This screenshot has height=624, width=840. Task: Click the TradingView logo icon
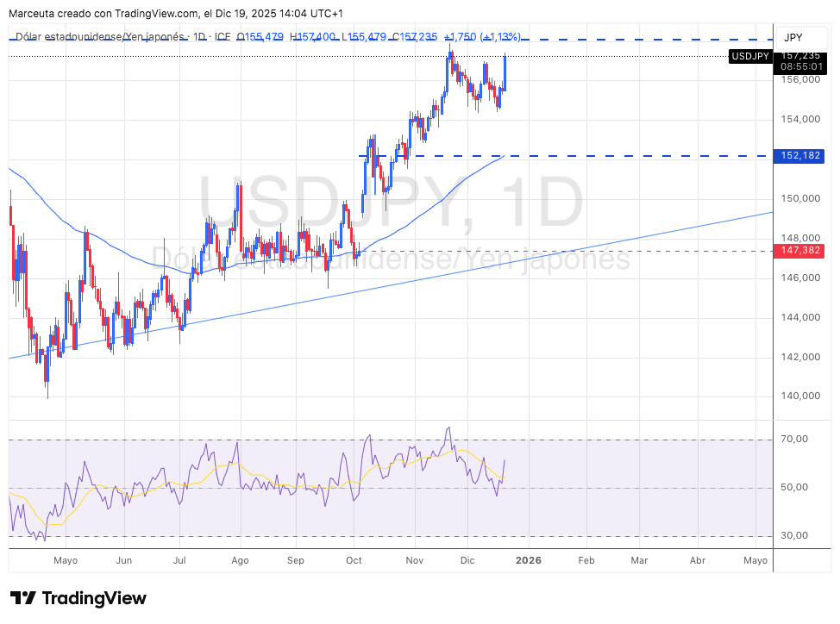pyautogui.click(x=22, y=598)
